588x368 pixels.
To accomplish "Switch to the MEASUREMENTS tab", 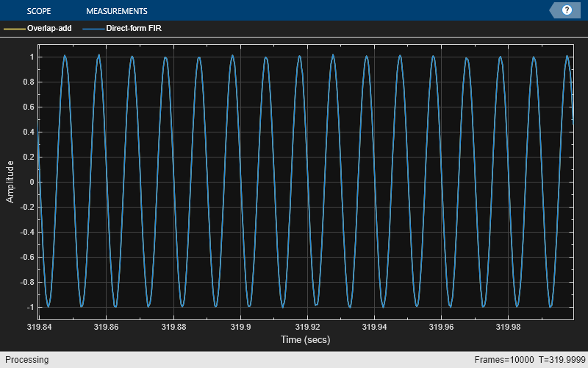I will click(117, 11).
